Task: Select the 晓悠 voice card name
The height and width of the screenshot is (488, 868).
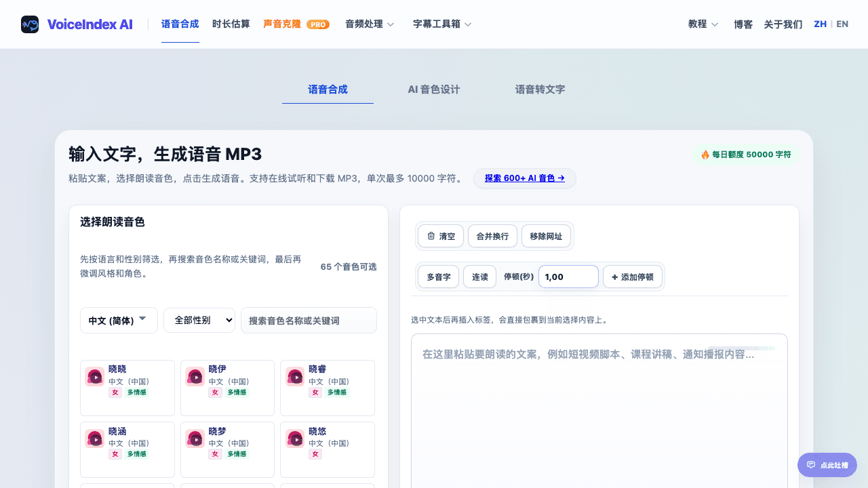Action: [x=317, y=431]
